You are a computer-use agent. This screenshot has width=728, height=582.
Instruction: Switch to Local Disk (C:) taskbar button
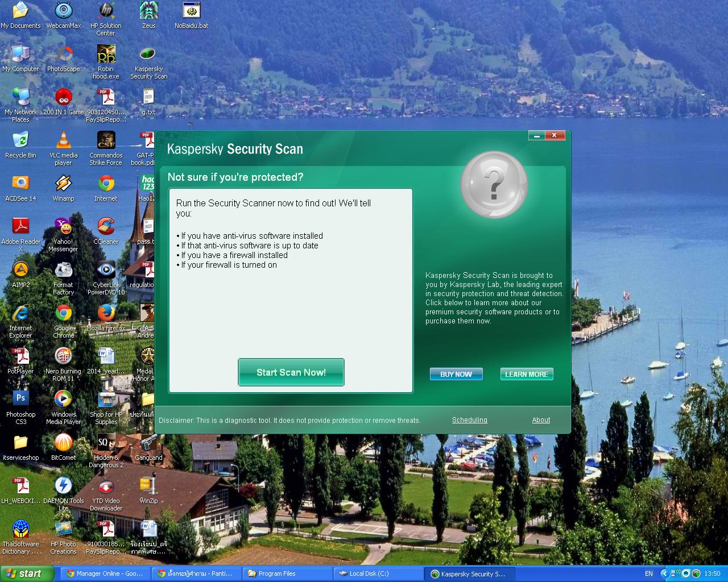pyautogui.click(x=379, y=573)
